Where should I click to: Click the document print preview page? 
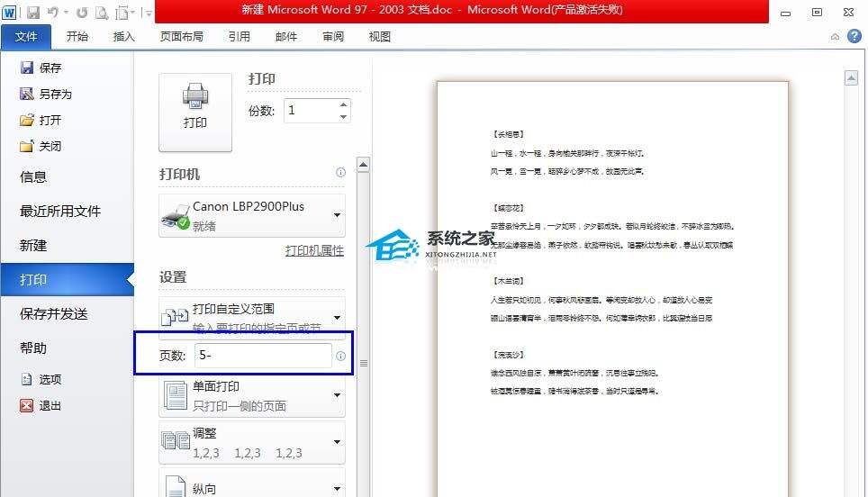tap(612, 289)
